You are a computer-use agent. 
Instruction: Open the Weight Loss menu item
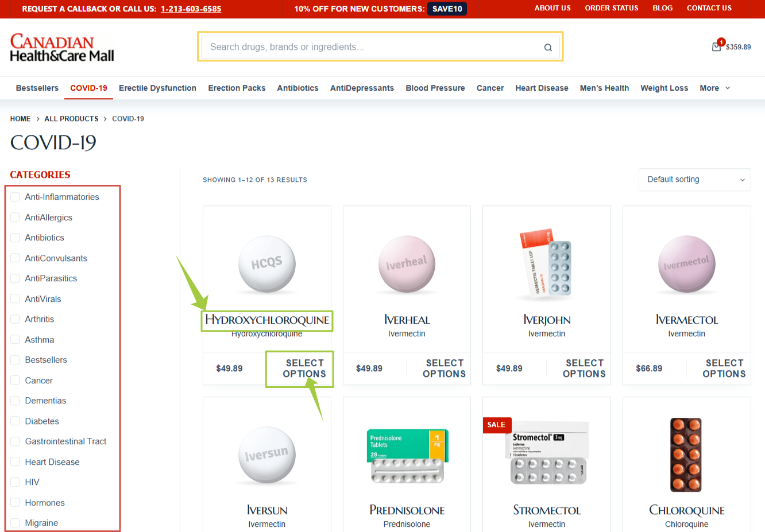[664, 88]
